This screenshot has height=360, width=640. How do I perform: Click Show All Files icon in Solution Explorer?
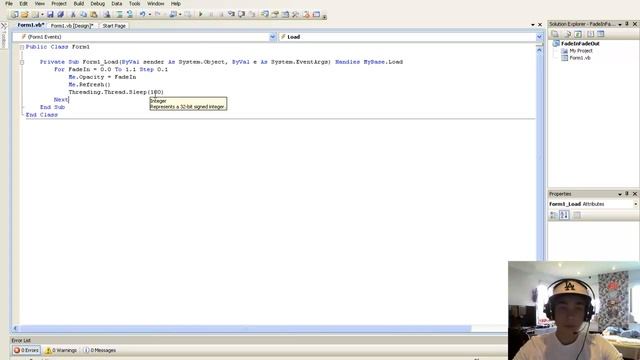coord(568,34)
